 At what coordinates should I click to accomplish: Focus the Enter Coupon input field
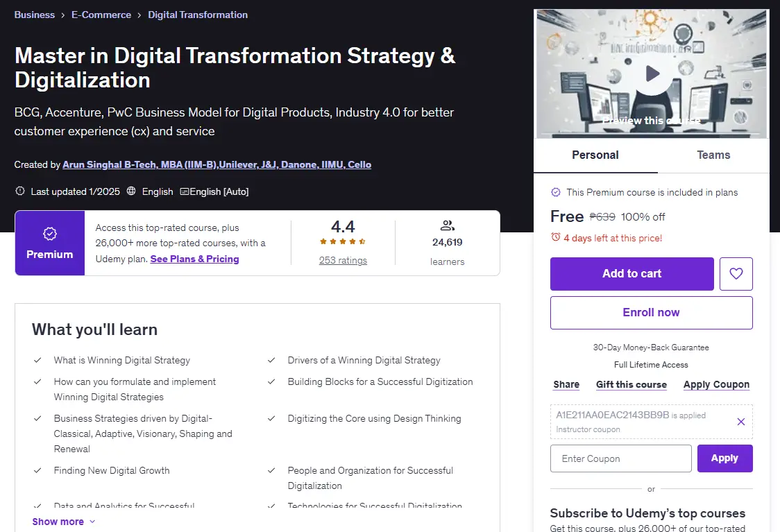coord(621,458)
